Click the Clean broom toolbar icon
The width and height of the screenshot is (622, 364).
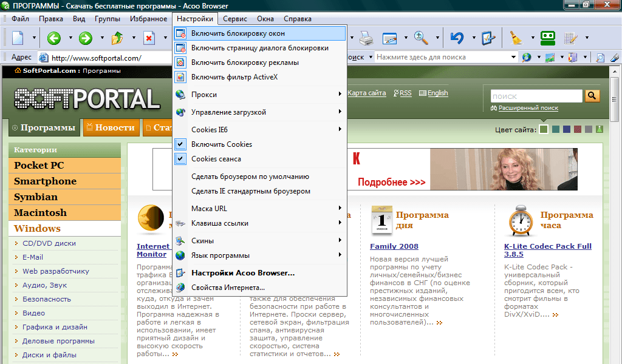pos(516,38)
